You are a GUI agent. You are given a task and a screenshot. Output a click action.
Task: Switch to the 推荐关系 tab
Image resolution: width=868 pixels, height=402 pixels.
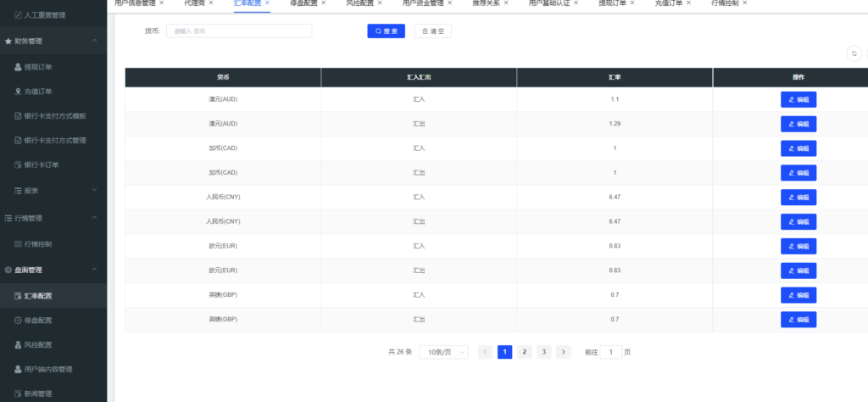[486, 3]
